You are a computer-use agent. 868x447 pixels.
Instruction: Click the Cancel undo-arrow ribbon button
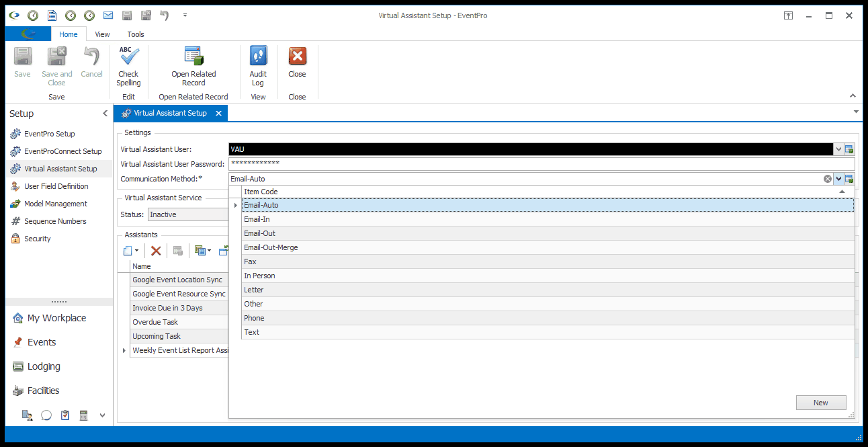[91, 62]
